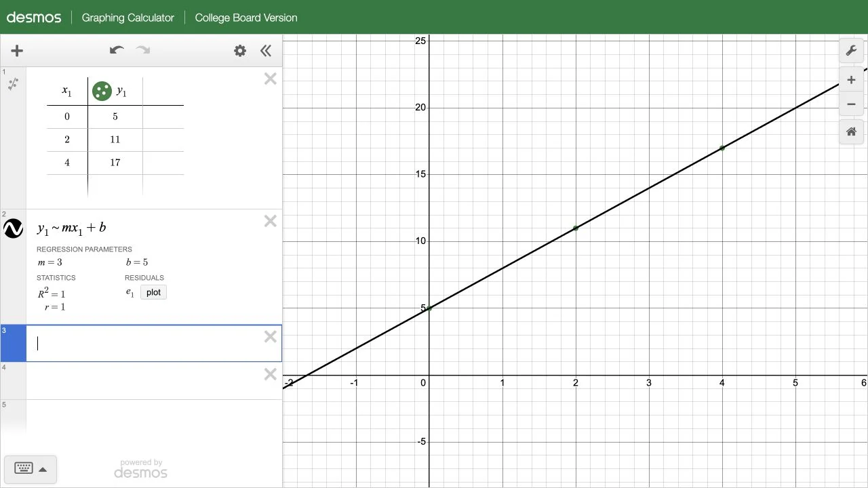Expand the keypad with the arrow
The image size is (868, 488).
pyautogui.click(x=43, y=469)
